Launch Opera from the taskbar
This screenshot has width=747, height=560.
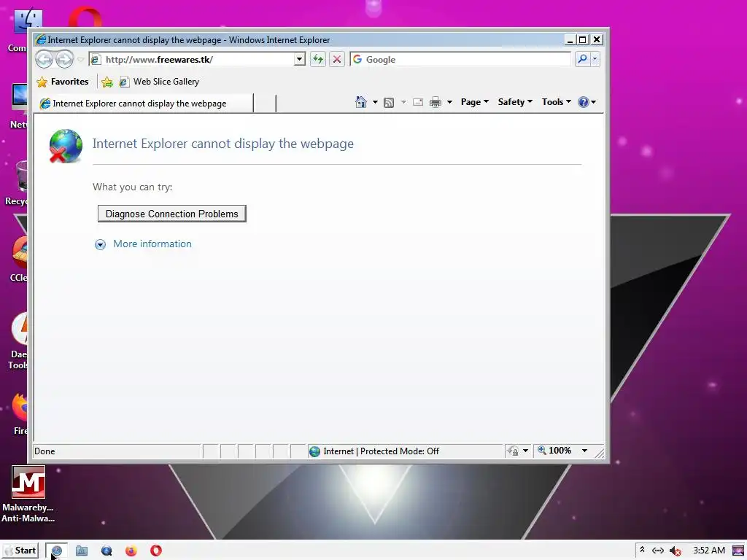point(156,551)
